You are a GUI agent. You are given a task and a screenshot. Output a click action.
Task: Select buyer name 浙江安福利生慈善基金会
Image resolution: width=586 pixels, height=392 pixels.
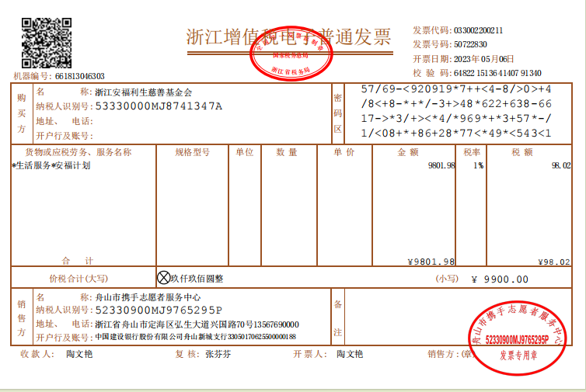coord(144,92)
